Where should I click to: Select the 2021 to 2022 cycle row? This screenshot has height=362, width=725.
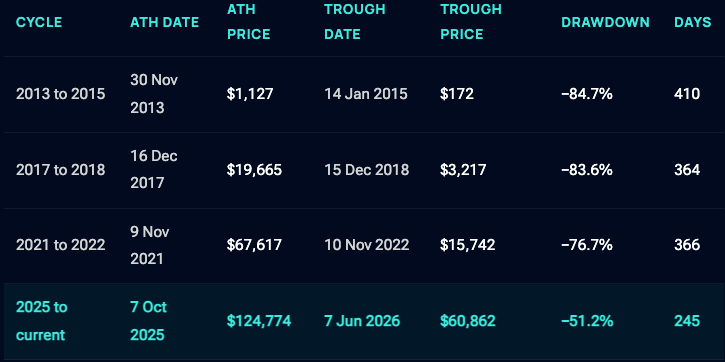click(362, 245)
